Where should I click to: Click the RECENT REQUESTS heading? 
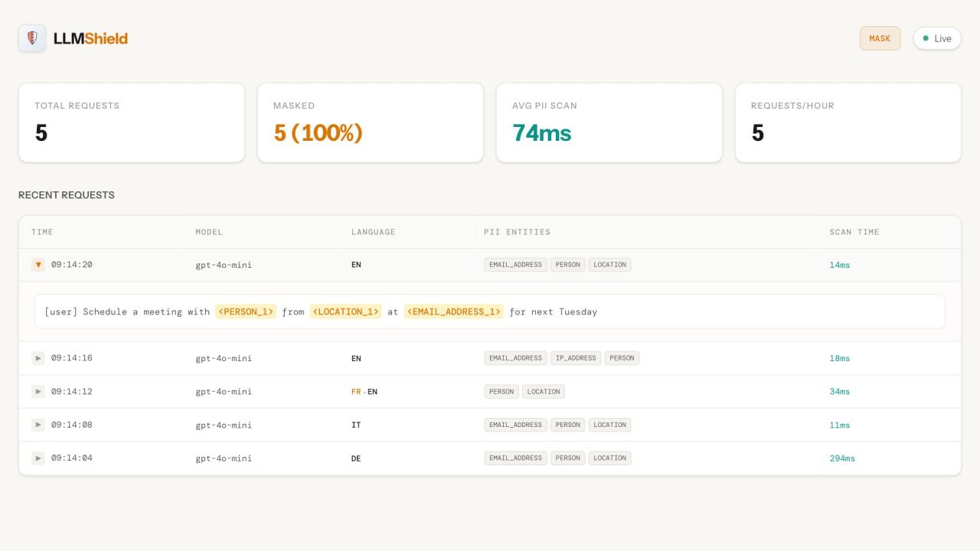click(x=67, y=195)
